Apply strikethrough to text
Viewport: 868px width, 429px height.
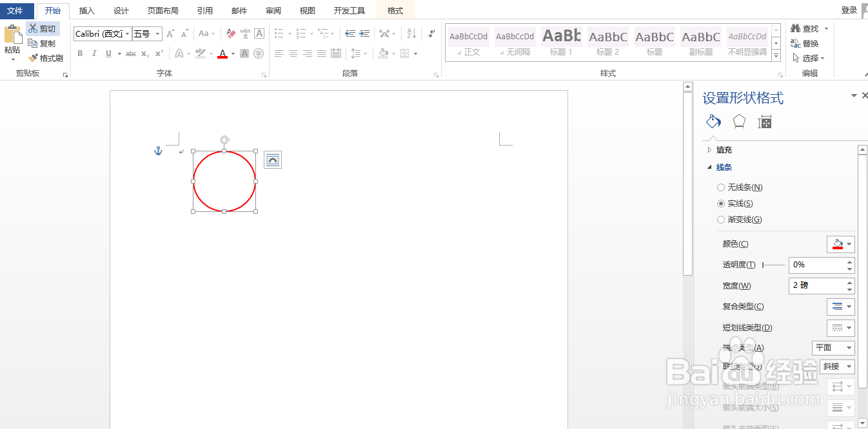[x=131, y=53]
